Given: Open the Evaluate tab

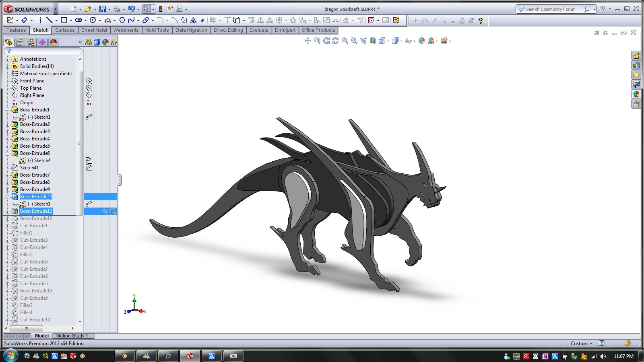Looking at the screenshot, I should coord(258,30).
